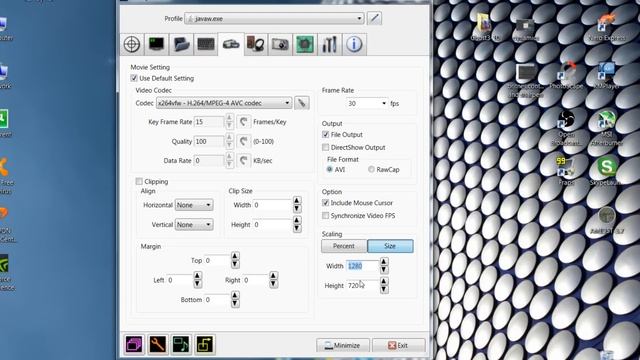Reset Data Rate with circular arrow
640x360 pixels.
(x=244, y=160)
